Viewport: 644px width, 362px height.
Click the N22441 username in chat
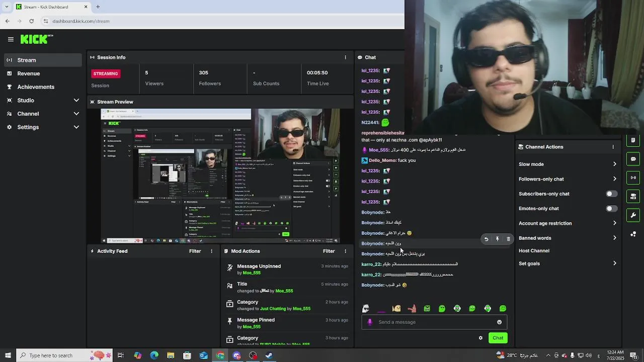click(x=370, y=122)
